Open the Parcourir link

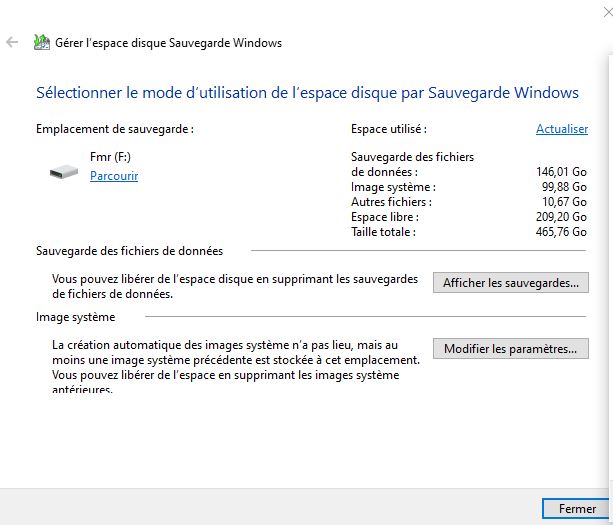point(114,176)
